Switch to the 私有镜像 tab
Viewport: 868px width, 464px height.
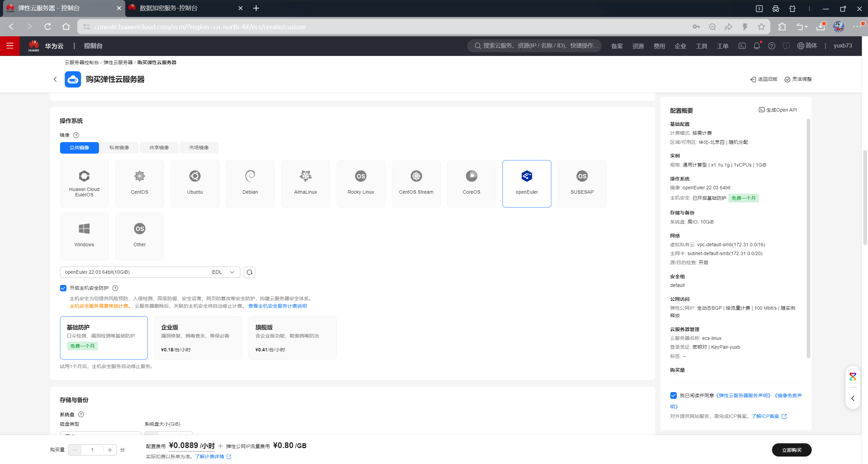[x=119, y=148]
